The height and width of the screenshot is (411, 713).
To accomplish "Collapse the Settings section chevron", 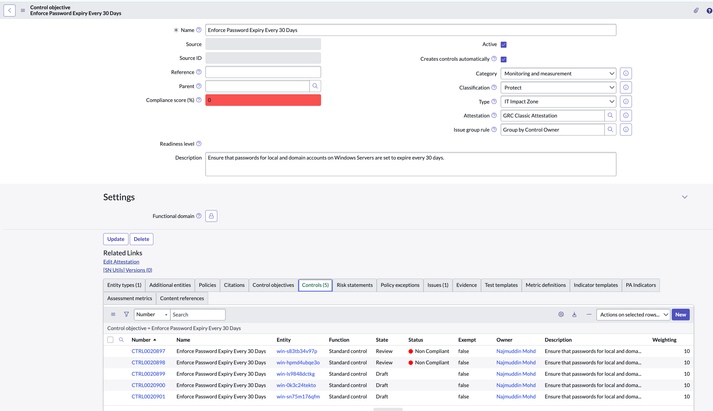I will (x=684, y=197).
